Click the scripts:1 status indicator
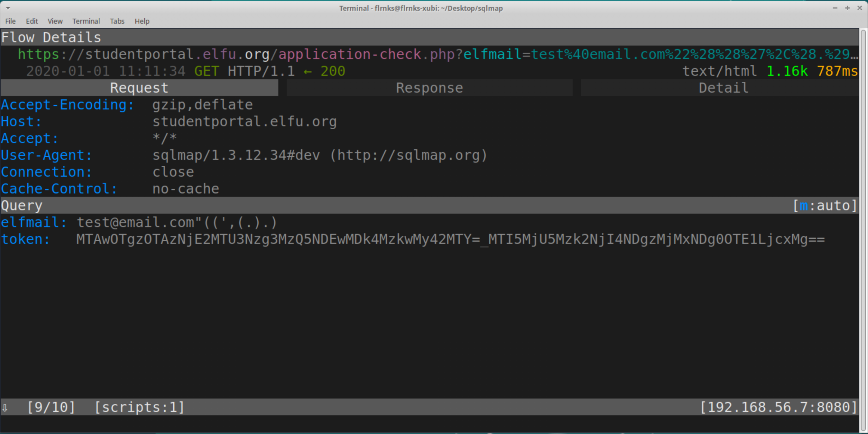The width and height of the screenshot is (868, 434). coord(139,407)
